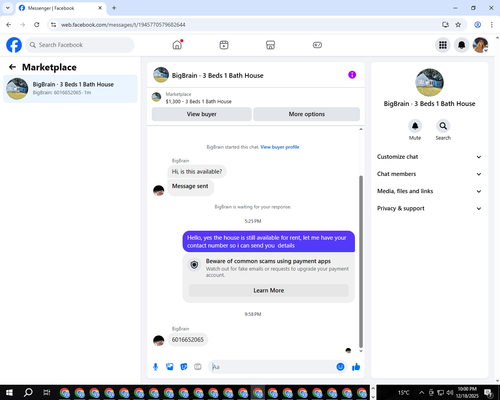Viewport: 500px width, 400px height.
Task: Open the tab search dropdown arrow
Action: [8, 8]
